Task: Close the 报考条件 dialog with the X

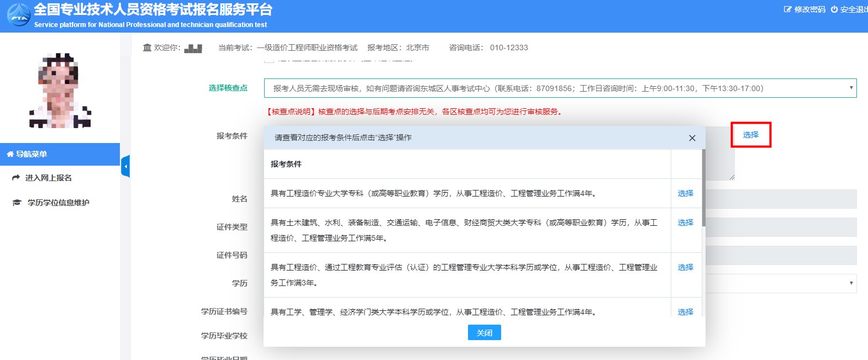Action: click(x=692, y=138)
